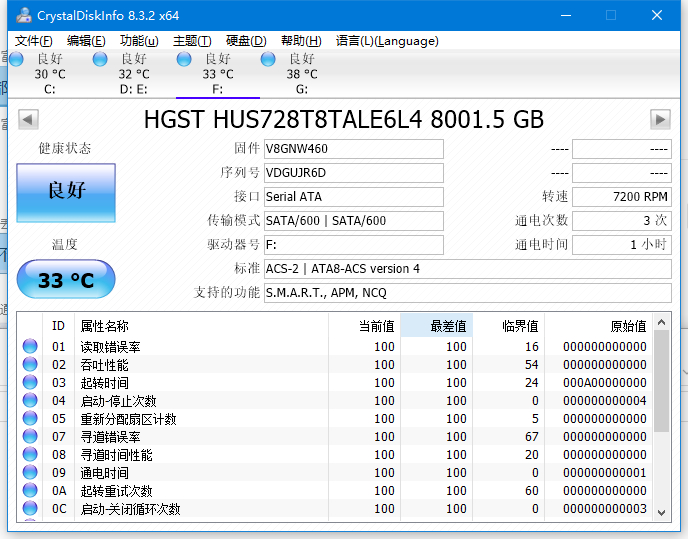This screenshot has width=688, height=539.
Task: Sort by the 原始值 column header
Action: point(598,326)
